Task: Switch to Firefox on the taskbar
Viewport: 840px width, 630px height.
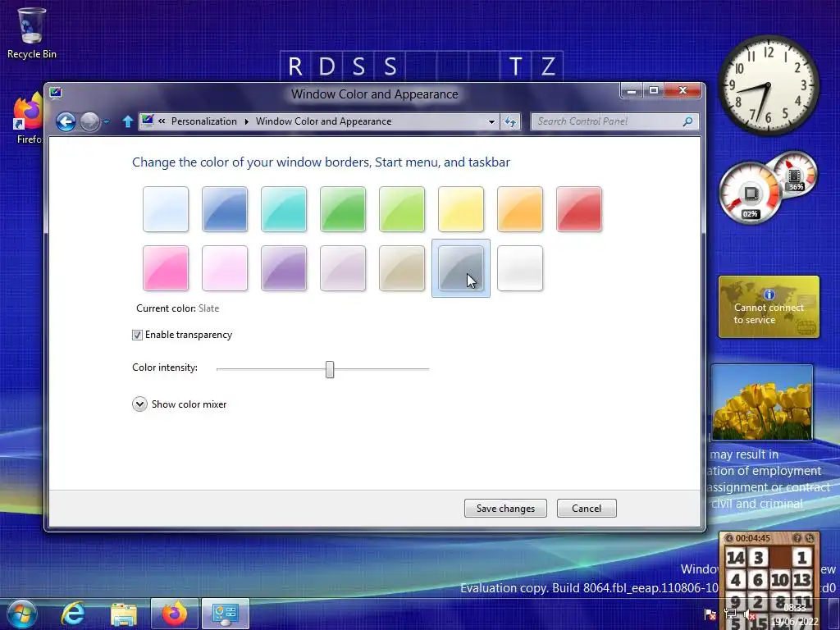Action: point(175,614)
